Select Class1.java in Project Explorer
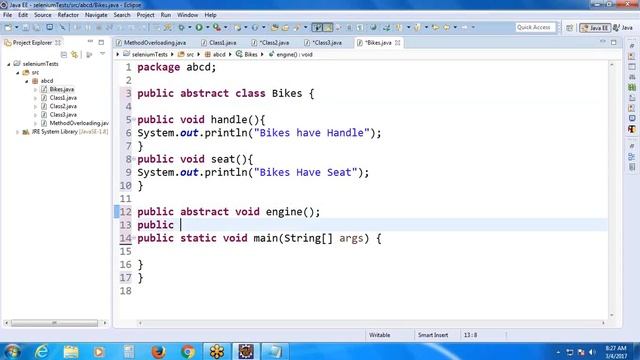The image size is (640, 360). coord(63,98)
